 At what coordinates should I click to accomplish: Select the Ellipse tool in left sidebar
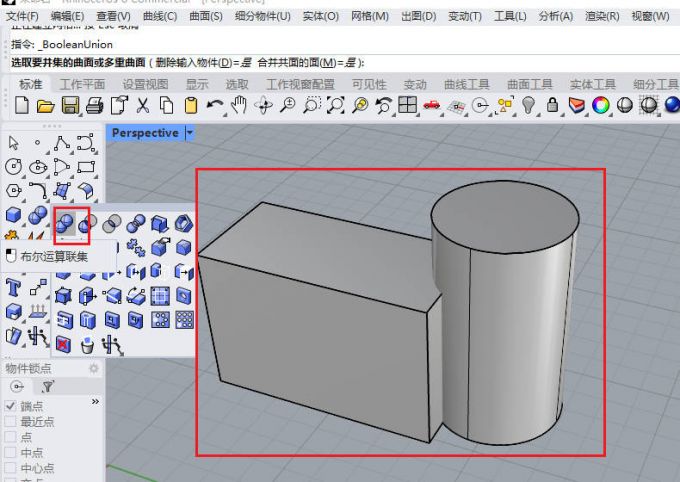38,167
